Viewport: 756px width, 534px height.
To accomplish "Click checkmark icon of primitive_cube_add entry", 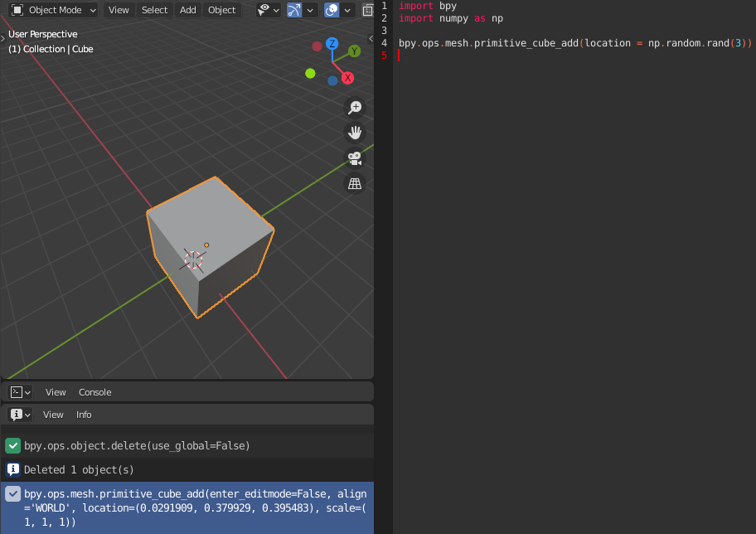I will [x=13, y=494].
